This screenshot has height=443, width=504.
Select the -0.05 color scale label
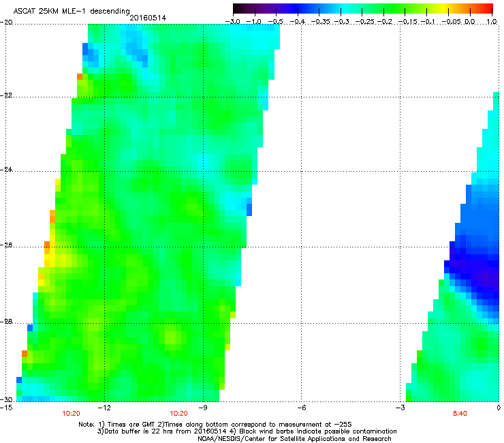pos(452,22)
